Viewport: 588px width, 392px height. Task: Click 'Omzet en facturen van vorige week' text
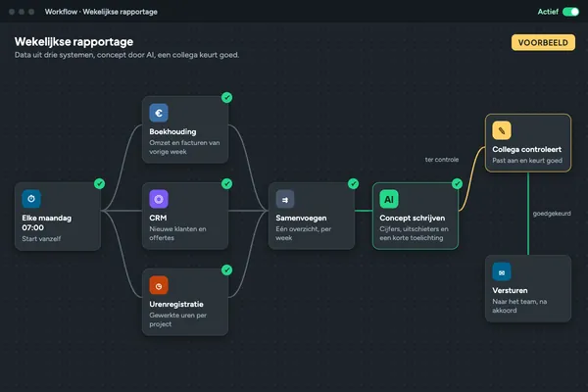(x=184, y=147)
